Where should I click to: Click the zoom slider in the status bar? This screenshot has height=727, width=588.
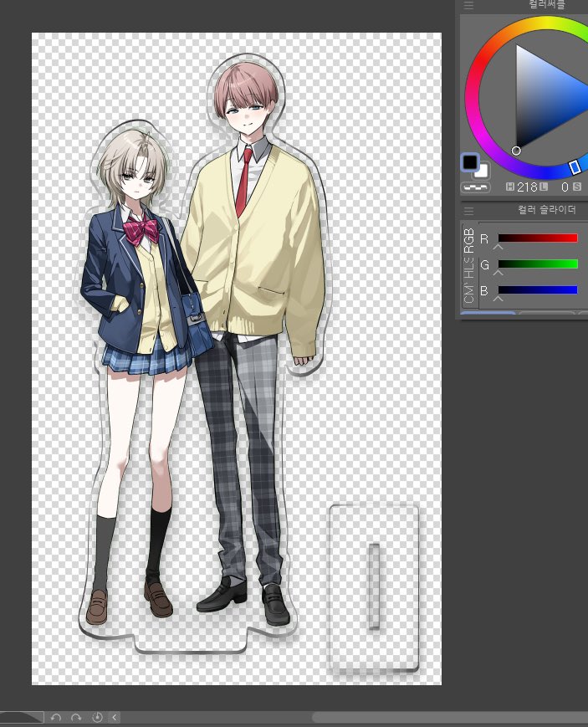(x=22, y=717)
